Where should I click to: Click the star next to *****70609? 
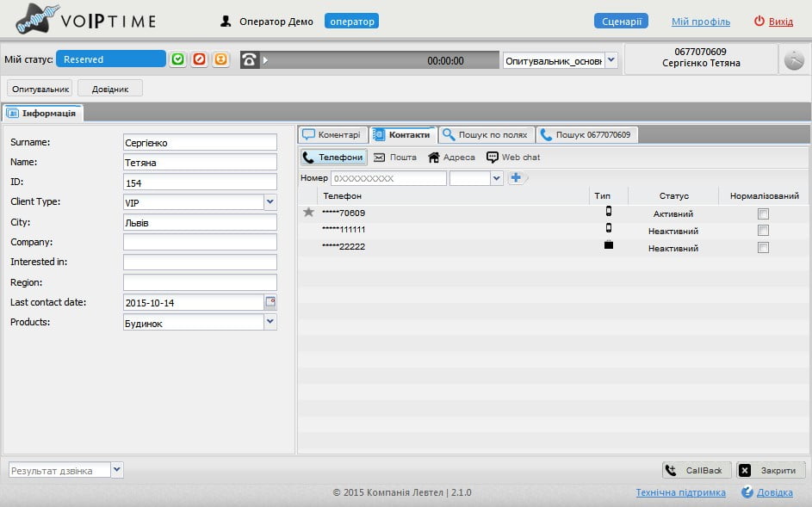pyautogui.click(x=308, y=212)
